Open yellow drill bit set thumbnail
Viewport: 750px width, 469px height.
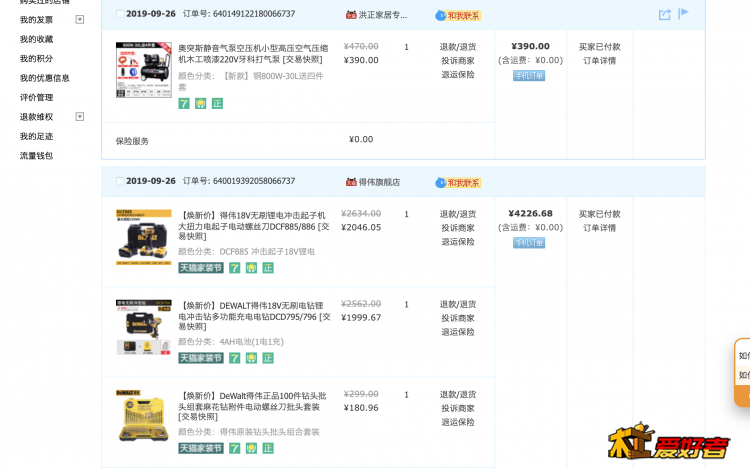click(143, 417)
